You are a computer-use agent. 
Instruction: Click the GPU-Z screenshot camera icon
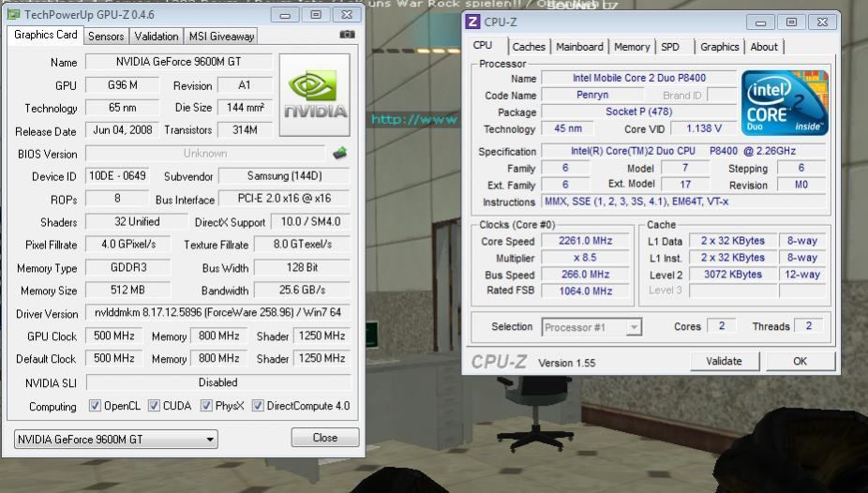click(347, 35)
